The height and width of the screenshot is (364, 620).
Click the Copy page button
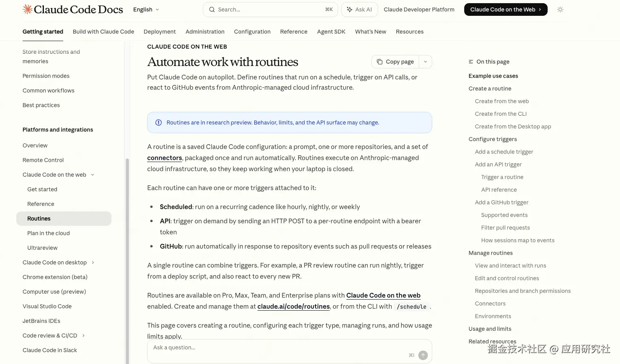point(395,62)
